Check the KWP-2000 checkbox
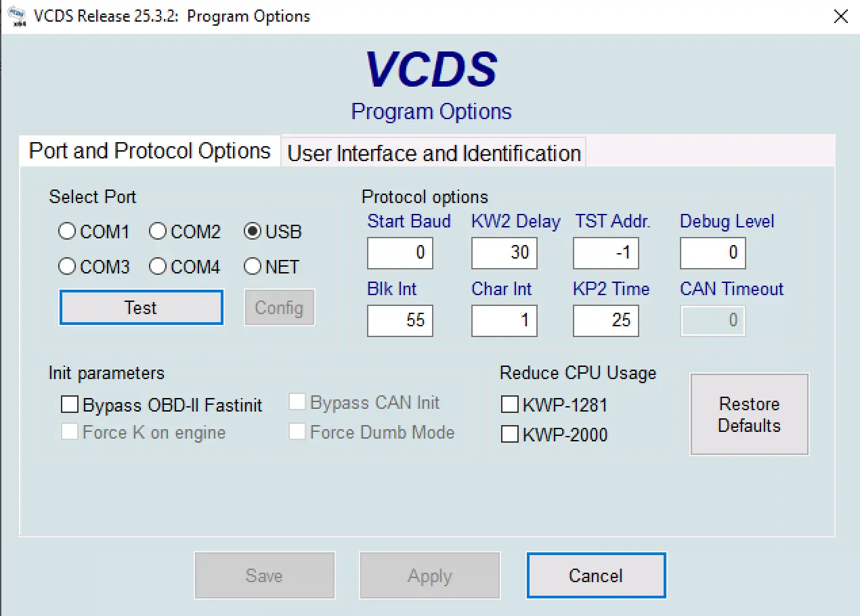Screen dimensions: 860x616 pyautogui.click(x=509, y=435)
